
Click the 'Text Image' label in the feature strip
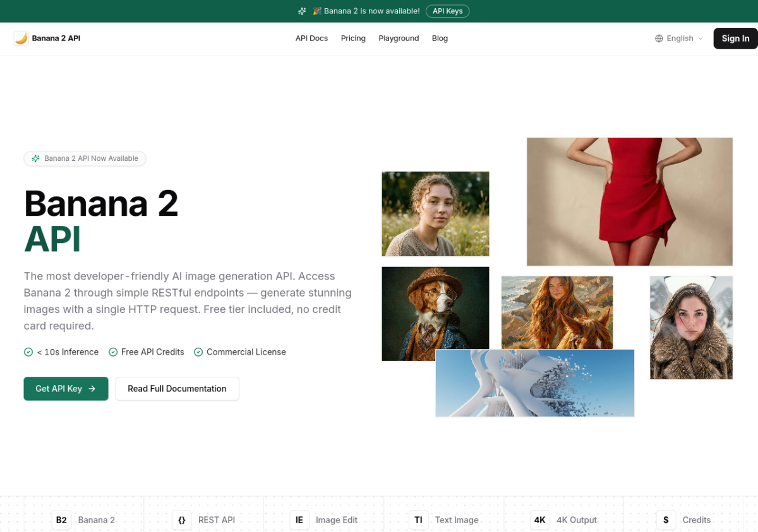tap(457, 520)
